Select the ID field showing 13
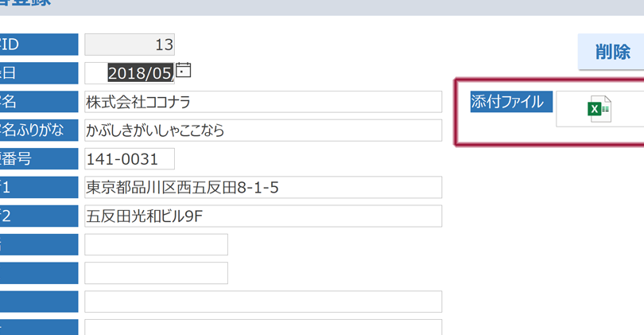Viewport: 644px width, 335px height. (129, 45)
